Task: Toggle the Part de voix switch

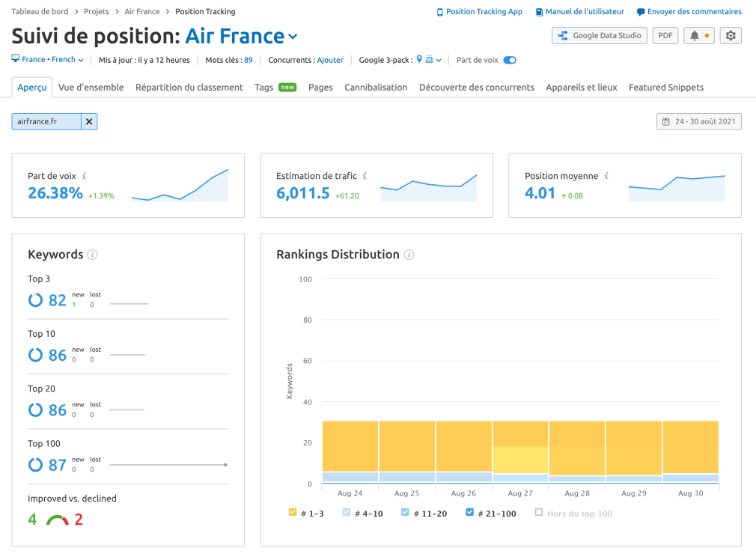Action: coord(510,61)
